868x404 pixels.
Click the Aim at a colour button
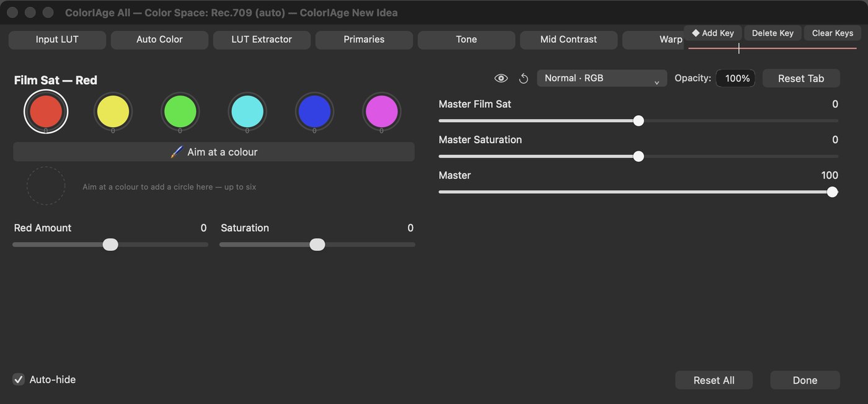click(214, 152)
